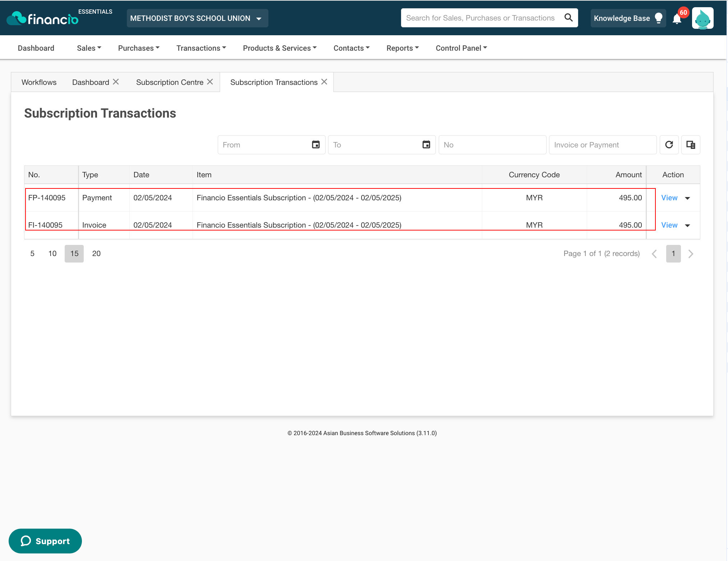Close the Dashboard tab
The height and width of the screenshot is (561, 728).
tap(116, 82)
